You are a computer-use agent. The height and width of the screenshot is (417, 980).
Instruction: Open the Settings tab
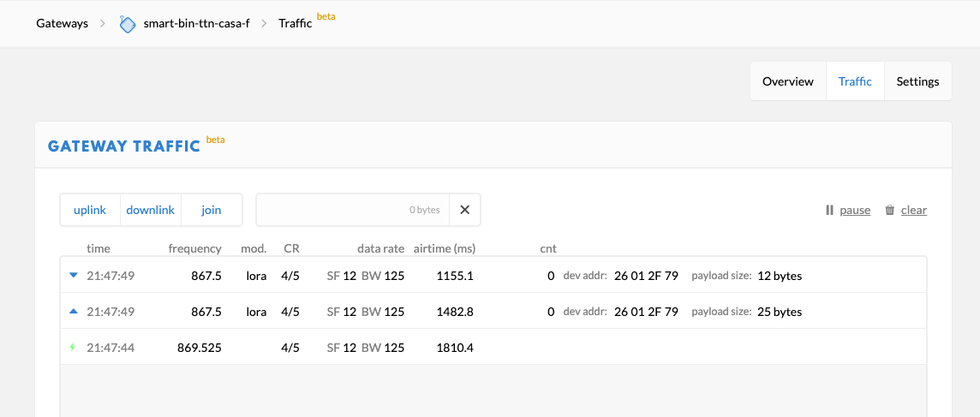point(917,81)
